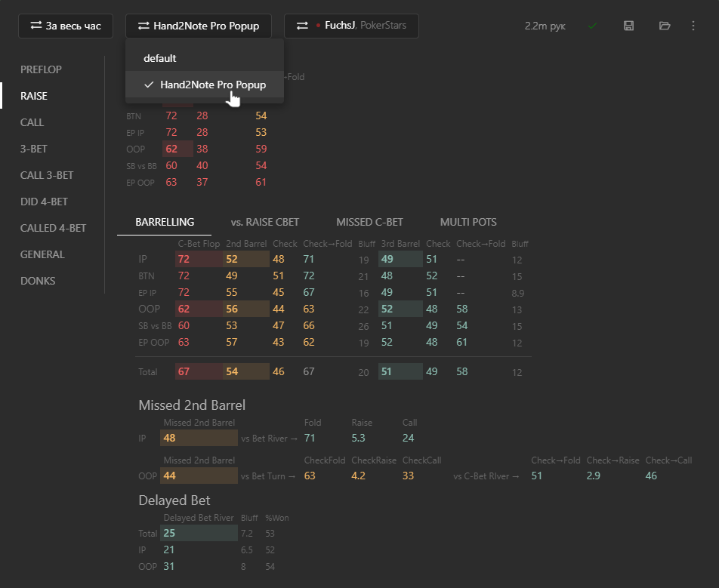
Task: Click '3rd Barrel' column header
Action: click(x=400, y=244)
